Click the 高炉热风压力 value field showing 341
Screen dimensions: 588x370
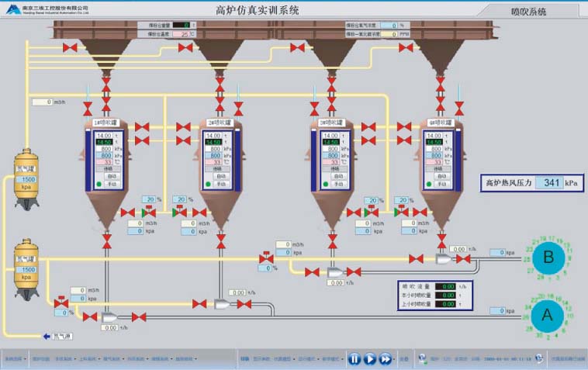click(549, 183)
